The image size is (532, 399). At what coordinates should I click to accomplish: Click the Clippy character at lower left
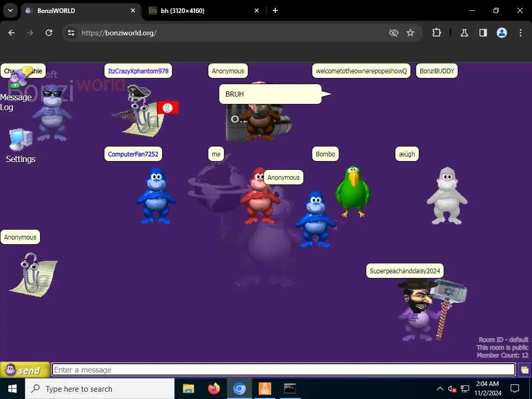[x=33, y=275]
